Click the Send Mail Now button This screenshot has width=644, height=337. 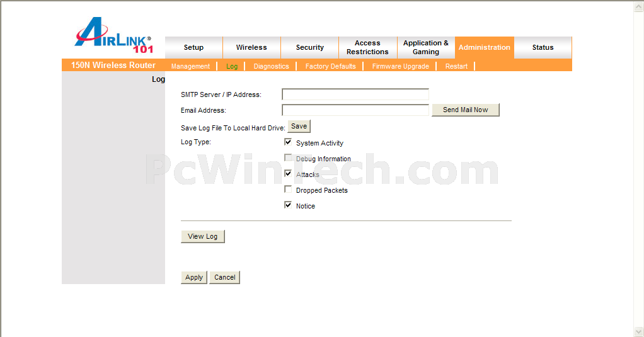tap(465, 110)
